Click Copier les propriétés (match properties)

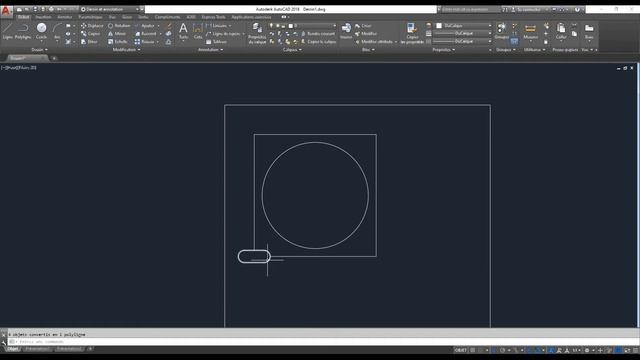(412, 33)
